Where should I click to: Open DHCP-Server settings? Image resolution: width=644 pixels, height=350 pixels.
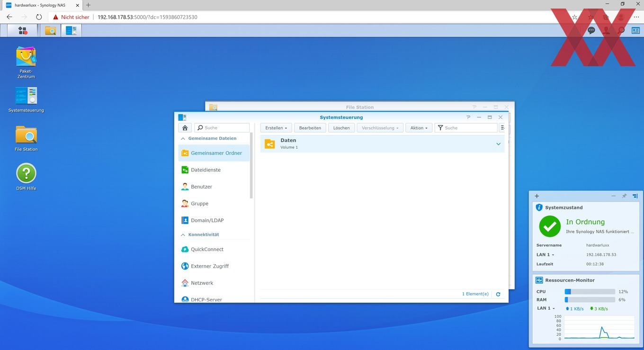pos(214,299)
